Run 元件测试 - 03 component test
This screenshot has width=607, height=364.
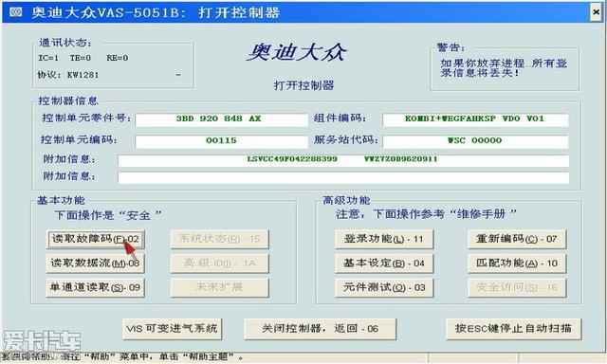point(384,288)
